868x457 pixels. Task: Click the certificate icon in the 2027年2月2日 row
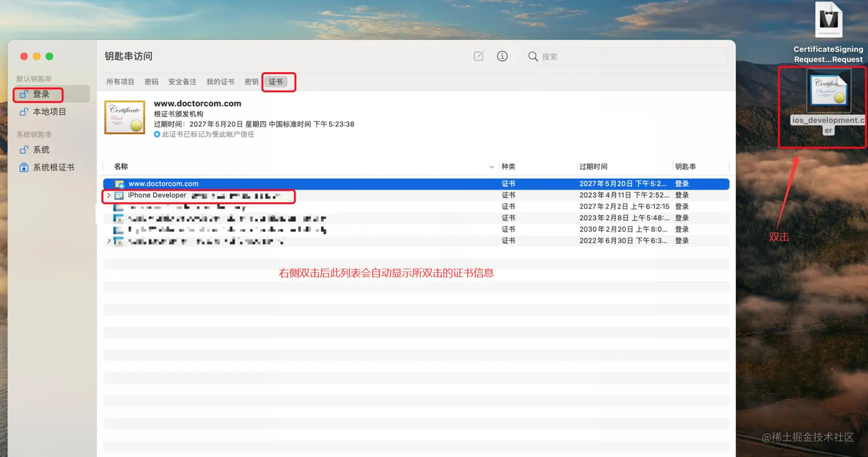pyautogui.click(x=119, y=207)
